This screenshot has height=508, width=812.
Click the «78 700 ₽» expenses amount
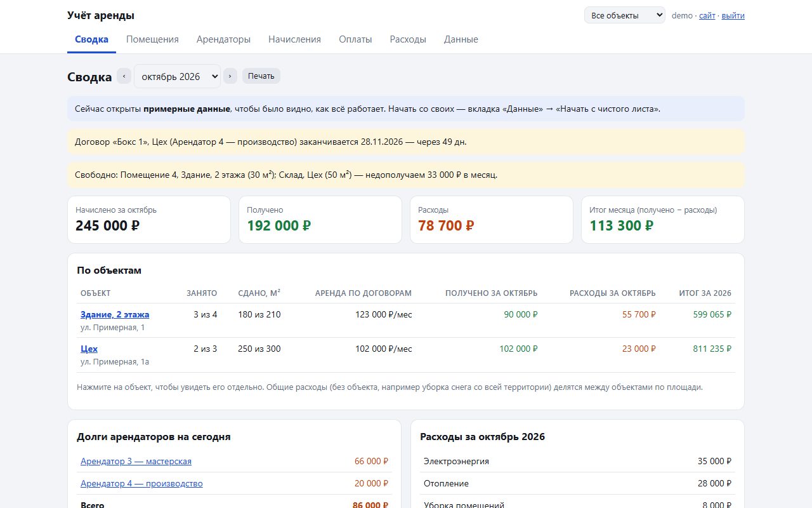click(446, 225)
